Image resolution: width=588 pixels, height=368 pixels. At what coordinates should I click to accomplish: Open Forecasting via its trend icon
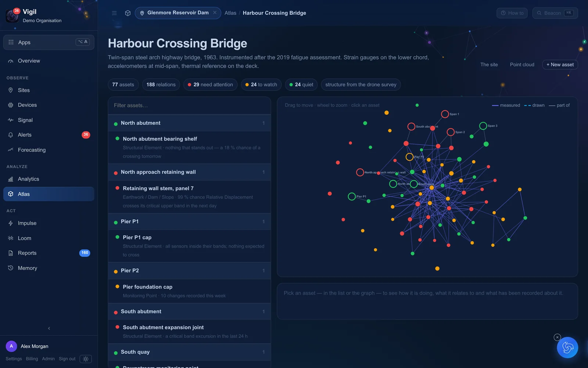(11, 150)
